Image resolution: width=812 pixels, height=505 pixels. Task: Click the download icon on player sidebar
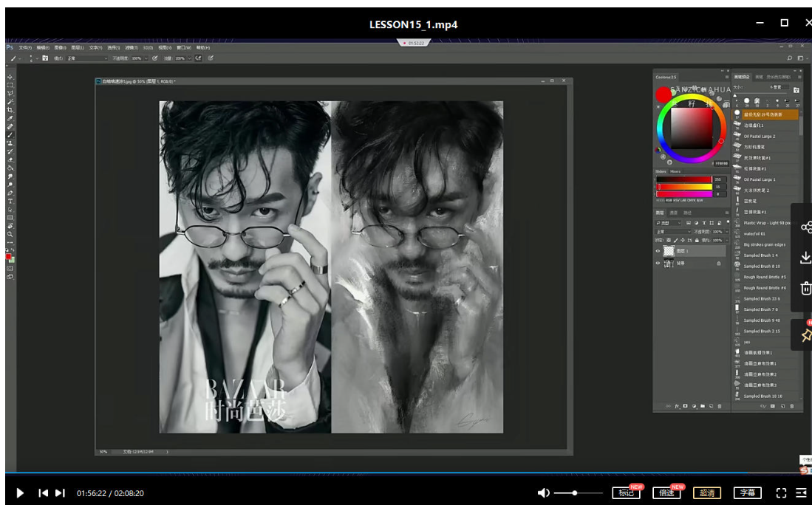[806, 257]
